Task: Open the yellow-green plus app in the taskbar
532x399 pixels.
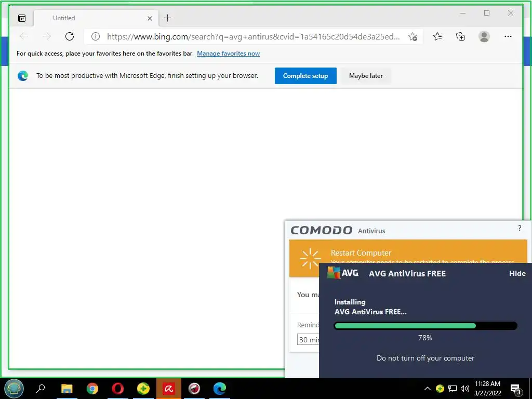Action: tap(143, 389)
